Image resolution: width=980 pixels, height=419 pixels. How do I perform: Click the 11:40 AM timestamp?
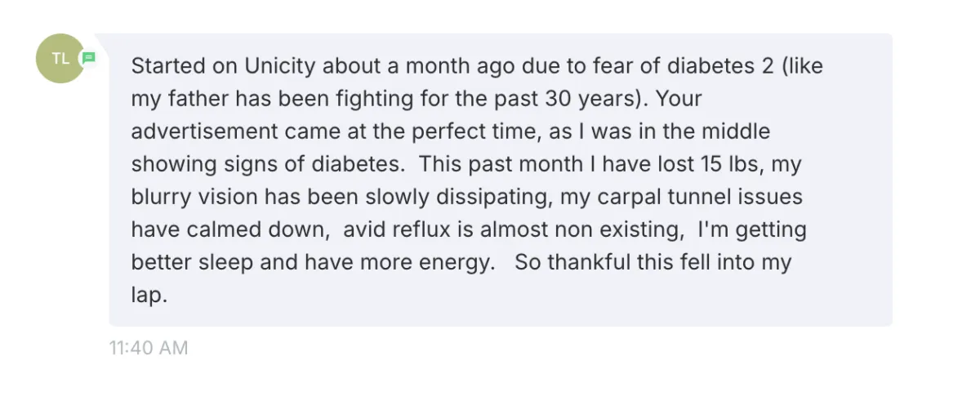[149, 348]
